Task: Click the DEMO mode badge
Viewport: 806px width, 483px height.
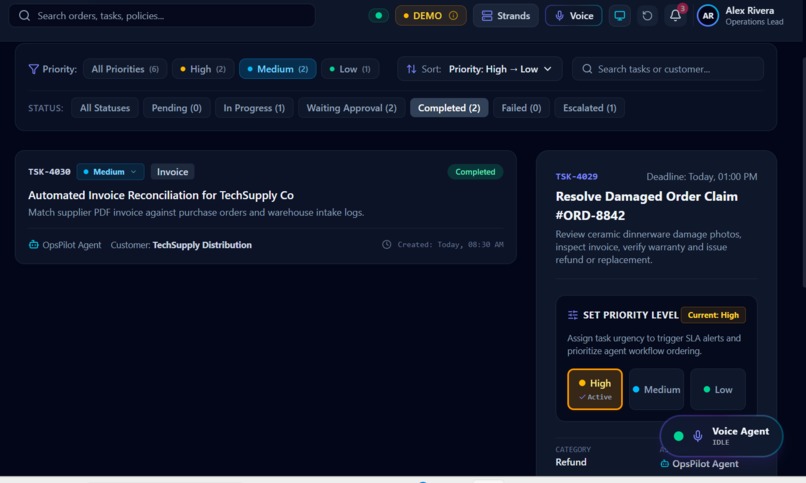Action: [x=431, y=15]
